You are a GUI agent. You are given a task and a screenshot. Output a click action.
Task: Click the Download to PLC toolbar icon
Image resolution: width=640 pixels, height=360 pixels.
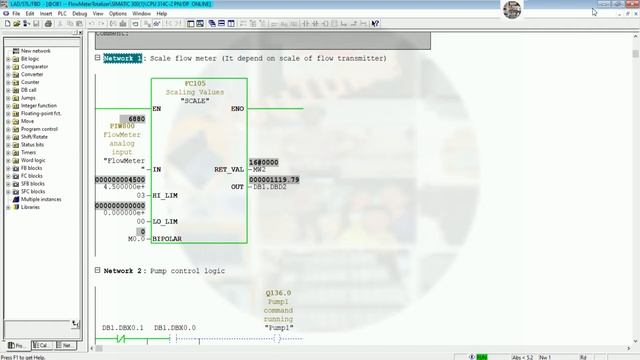(123, 24)
